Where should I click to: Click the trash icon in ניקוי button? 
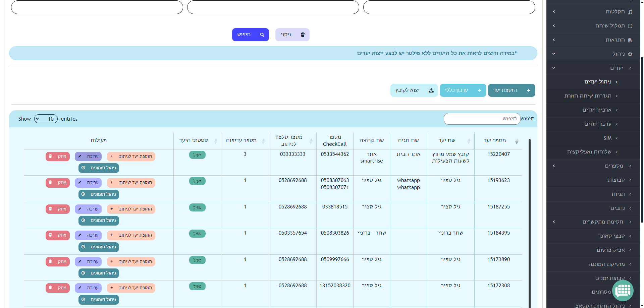[303, 35]
